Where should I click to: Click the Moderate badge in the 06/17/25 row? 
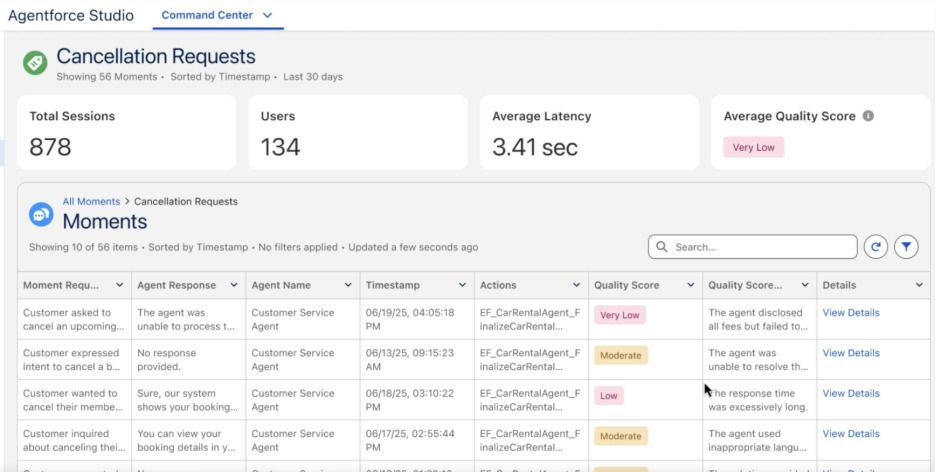tap(621, 436)
